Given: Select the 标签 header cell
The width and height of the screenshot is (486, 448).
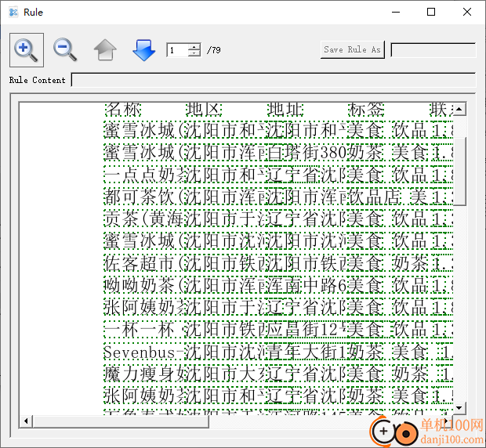Looking at the screenshot, I should (366, 110).
